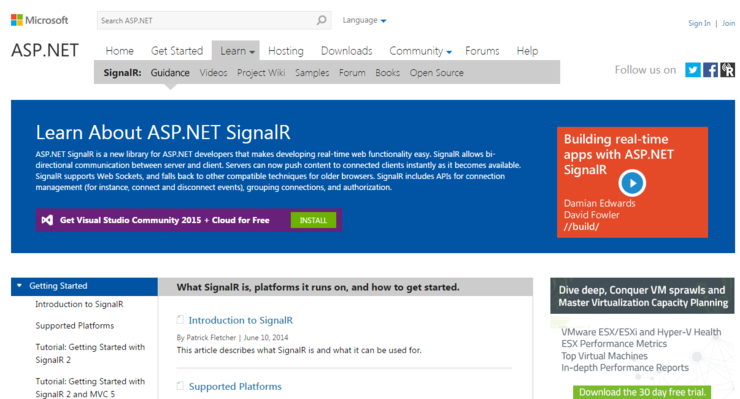The height and width of the screenshot is (399, 740).
Task: Expand the Community menu
Action: tap(420, 51)
